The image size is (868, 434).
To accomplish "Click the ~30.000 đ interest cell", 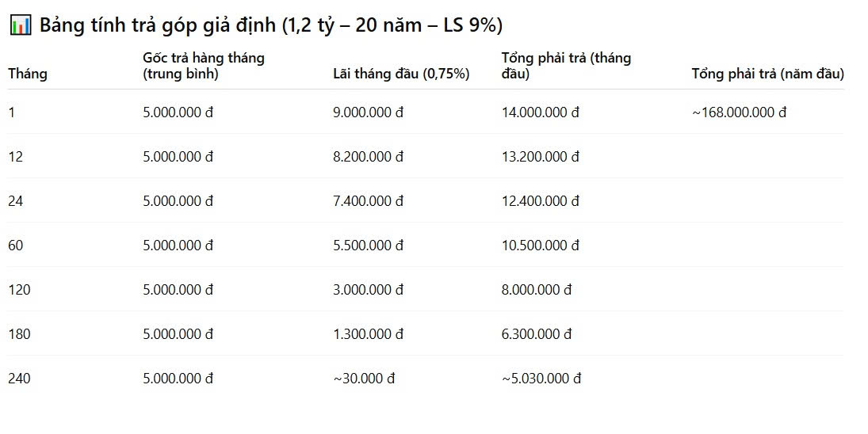I will tap(365, 378).
